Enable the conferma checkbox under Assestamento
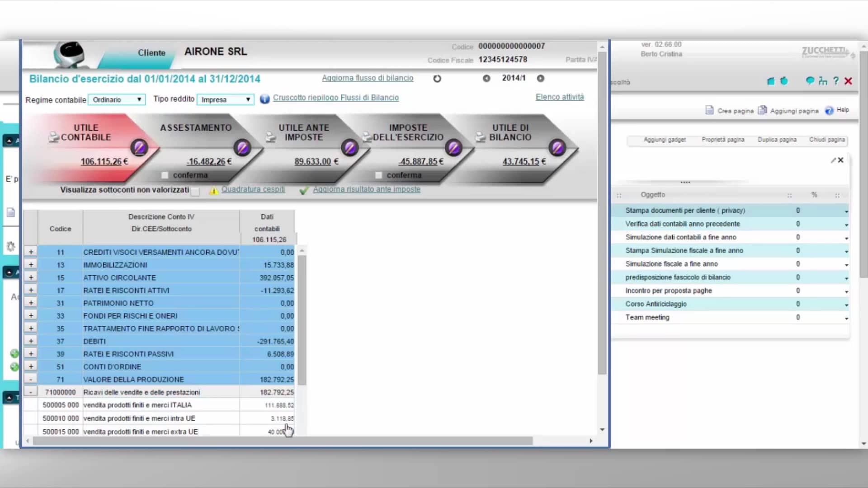Image resolution: width=868 pixels, height=488 pixels. point(165,175)
